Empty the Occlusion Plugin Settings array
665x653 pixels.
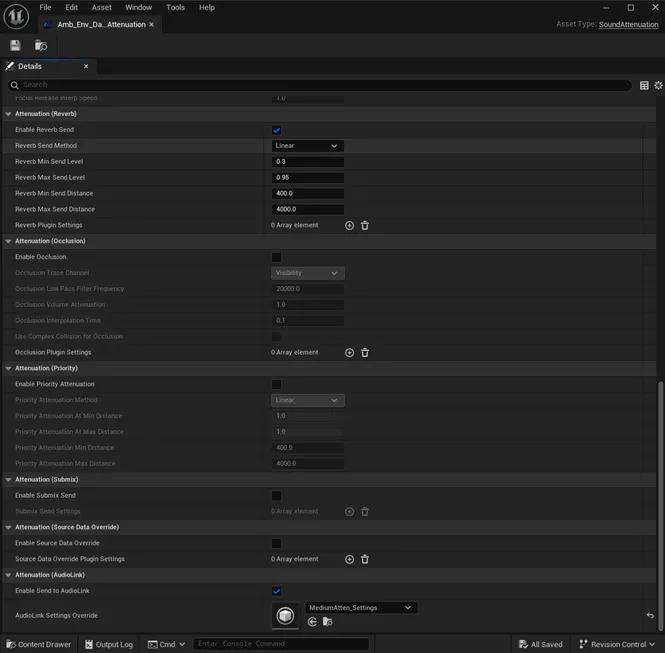click(365, 353)
